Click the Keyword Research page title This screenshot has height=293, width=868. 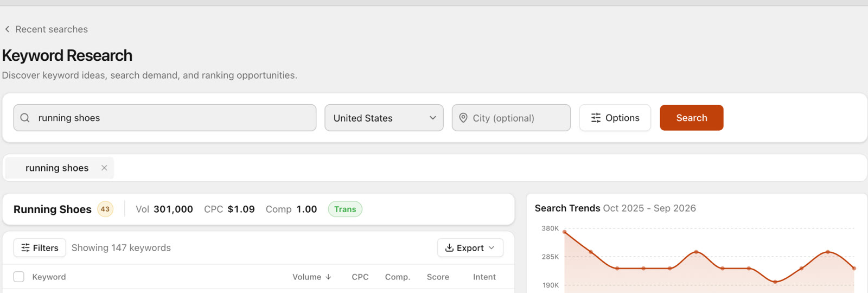tap(67, 55)
